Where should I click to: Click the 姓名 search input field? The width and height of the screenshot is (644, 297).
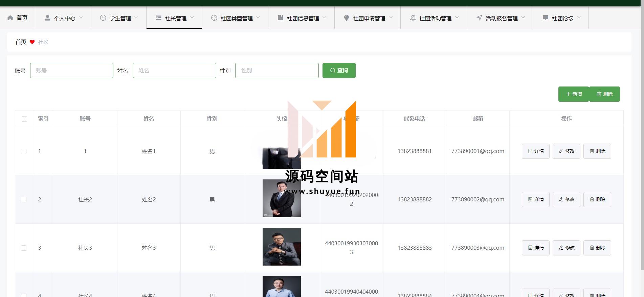(174, 70)
